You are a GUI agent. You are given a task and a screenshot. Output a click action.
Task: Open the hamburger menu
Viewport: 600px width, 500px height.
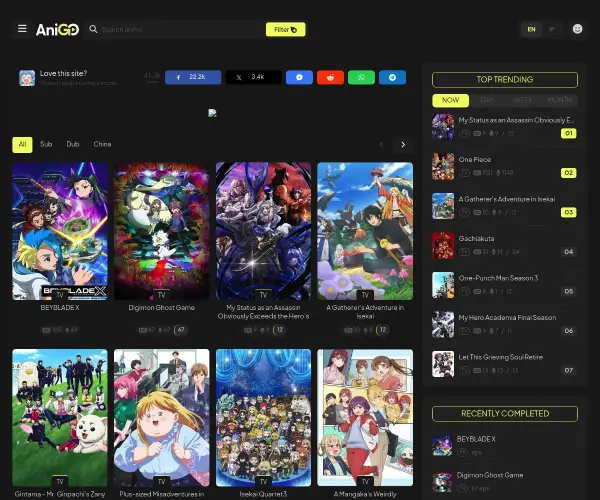pos(22,29)
